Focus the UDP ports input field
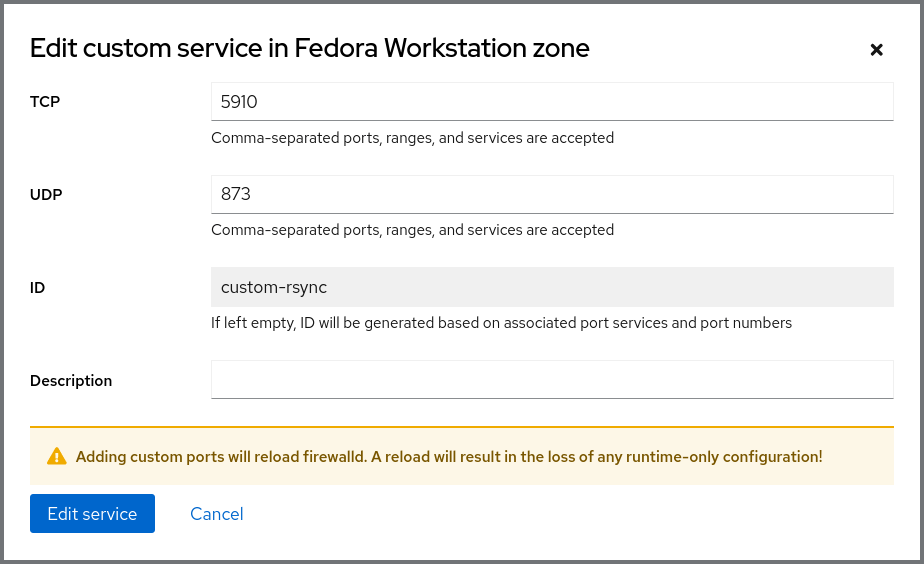The width and height of the screenshot is (924, 564). (x=551, y=195)
